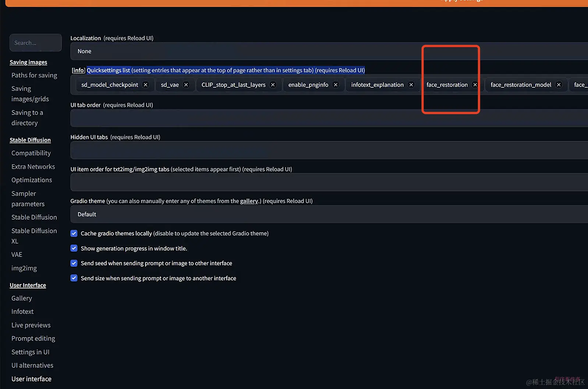
Task: Toggle Cache gradio themes locally checkbox
Action: 74,233
